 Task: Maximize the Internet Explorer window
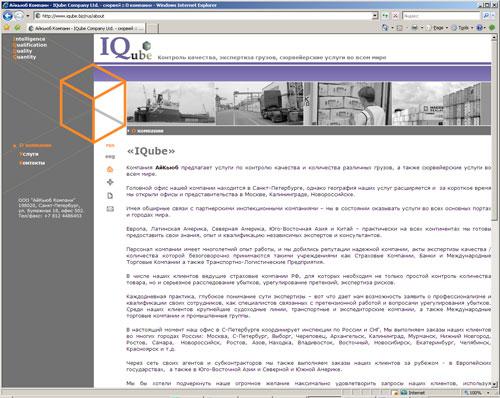click(487, 5)
